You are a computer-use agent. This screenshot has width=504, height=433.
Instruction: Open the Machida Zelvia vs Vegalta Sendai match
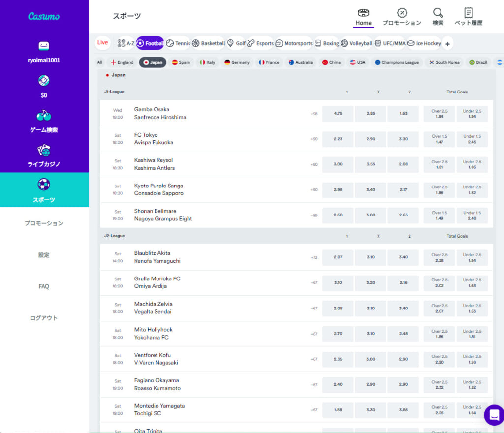(154, 308)
